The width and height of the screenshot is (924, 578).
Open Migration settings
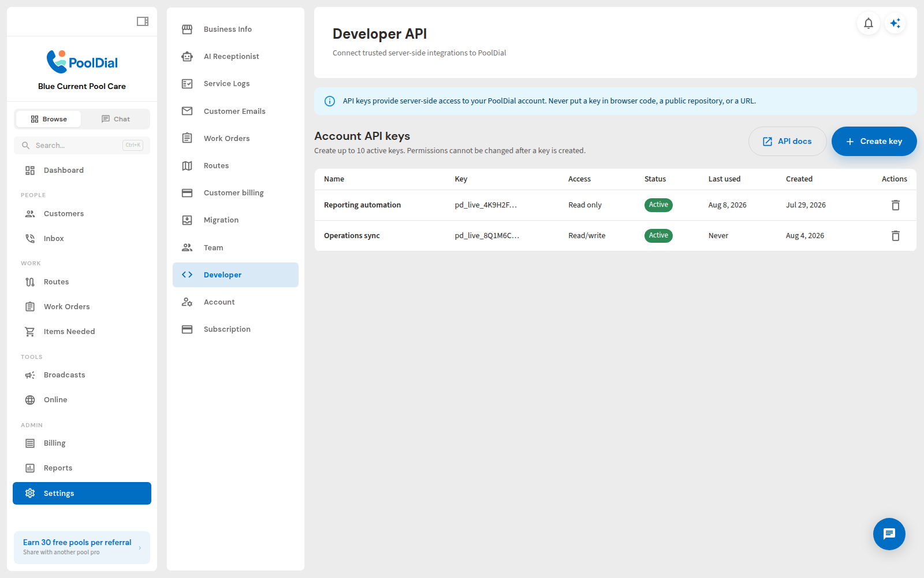[x=236, y=220]
